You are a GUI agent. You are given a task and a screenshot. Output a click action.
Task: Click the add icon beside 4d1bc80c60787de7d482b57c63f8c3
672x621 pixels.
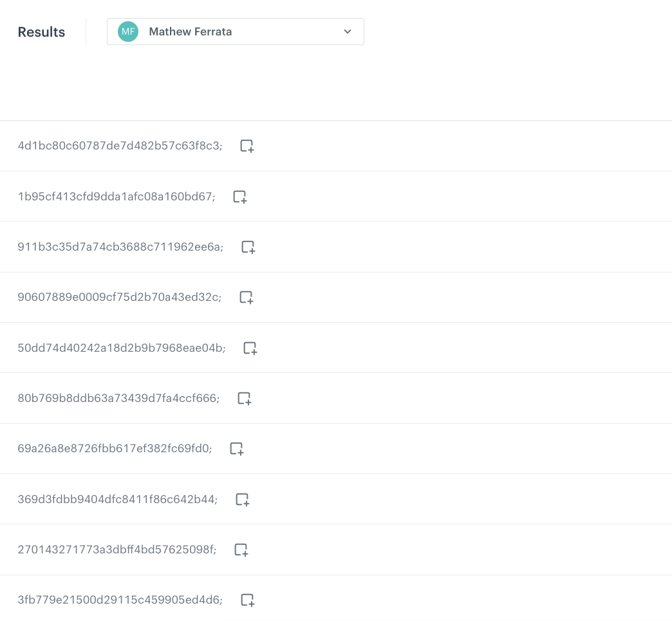247,146
